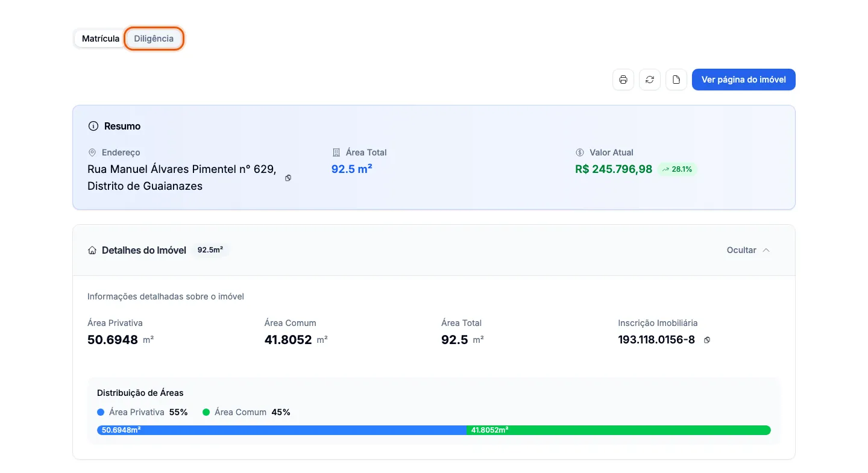This screenshot has height=473, width=868.
Task: Collapse details with the Ocultar chevron
Action: coord(749,250)
